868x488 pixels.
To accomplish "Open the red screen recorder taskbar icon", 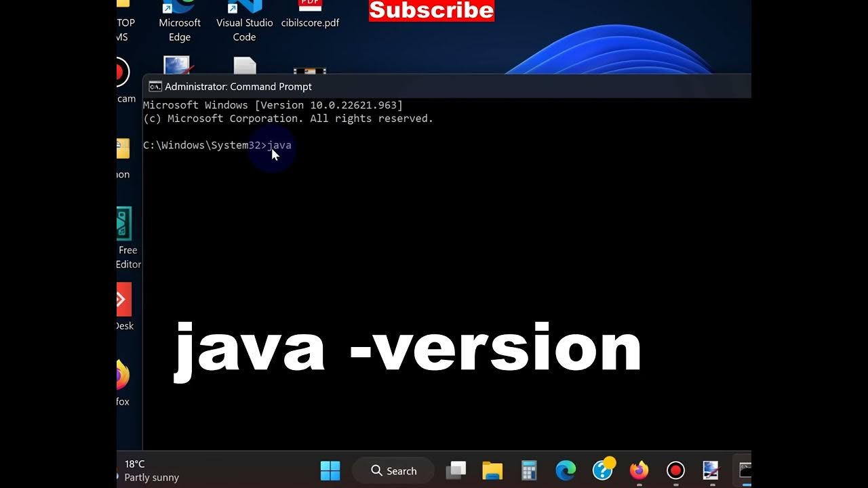I will click(675, 470).
